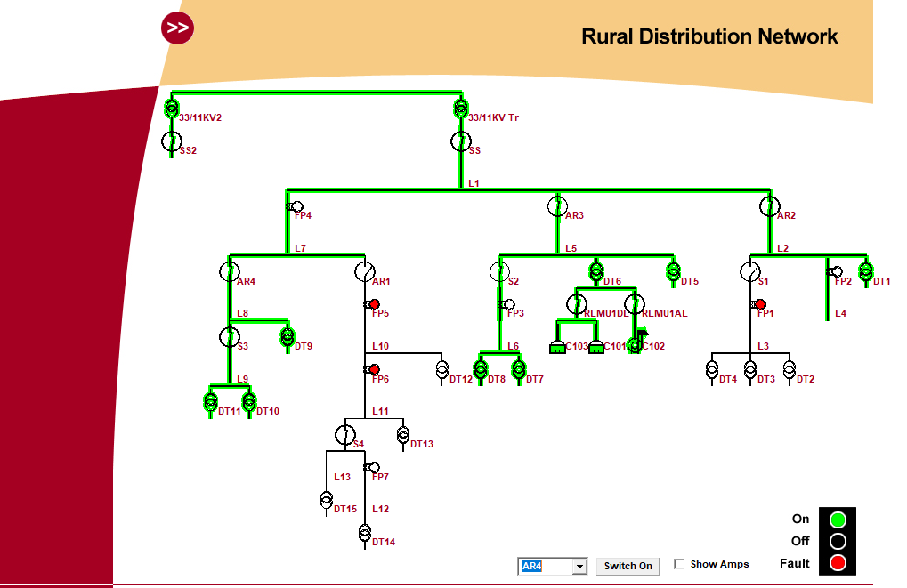Click the S4 switch symbol
Image resolution: width=907 pixels, height=588 pixels.
pos(345,435)
